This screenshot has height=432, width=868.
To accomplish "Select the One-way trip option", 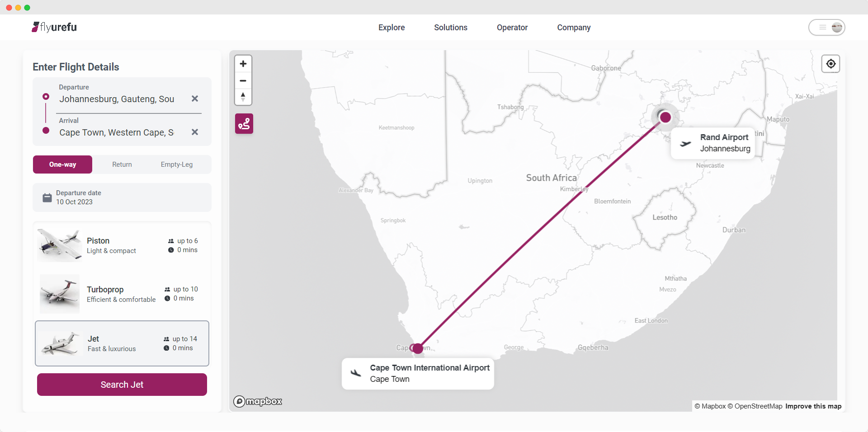I will pos(63,164).
